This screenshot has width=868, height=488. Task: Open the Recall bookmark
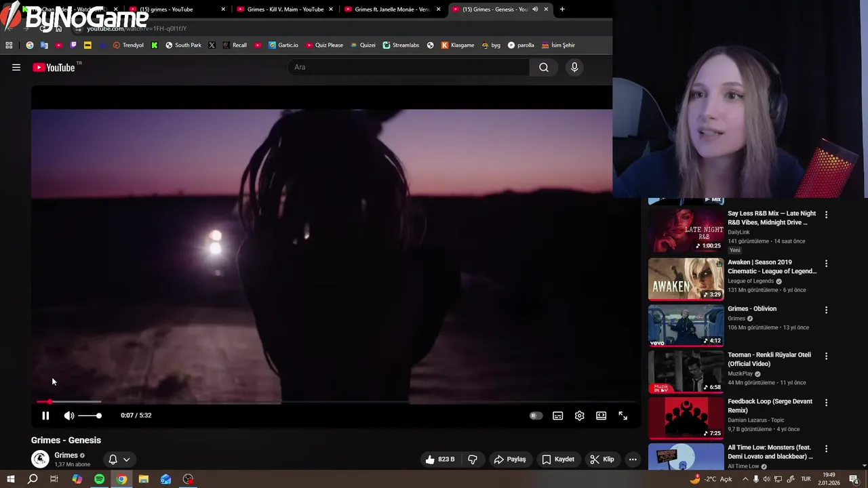pyautogui.click(x=235, y=45)
